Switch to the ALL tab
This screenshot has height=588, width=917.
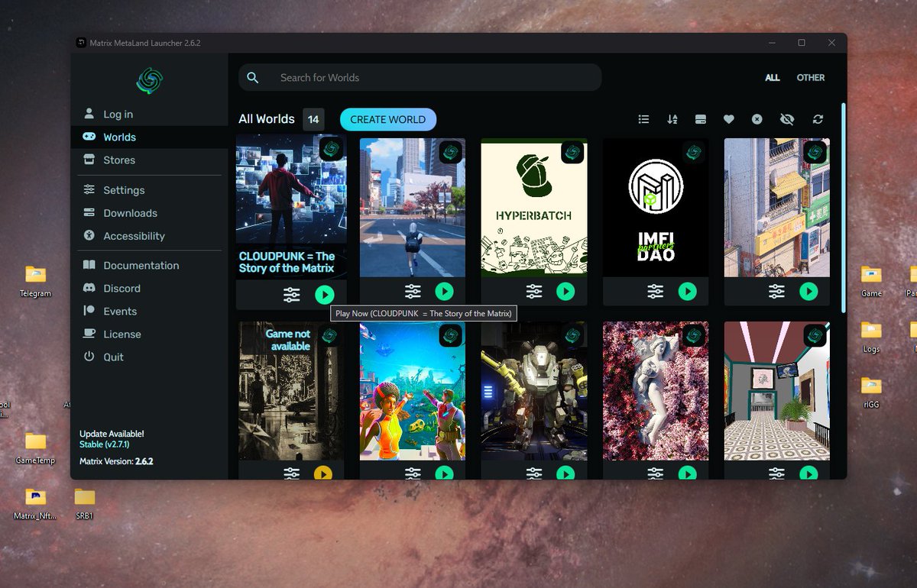(773, 78)
